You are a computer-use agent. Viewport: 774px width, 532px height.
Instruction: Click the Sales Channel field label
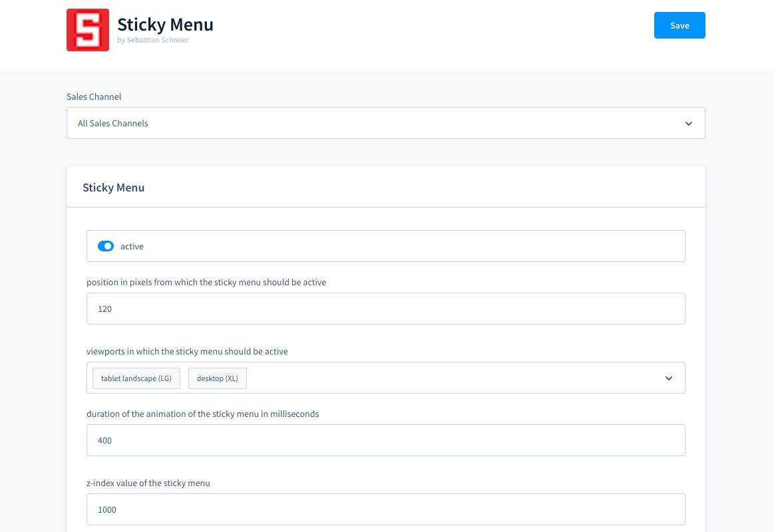pos(94,96)
